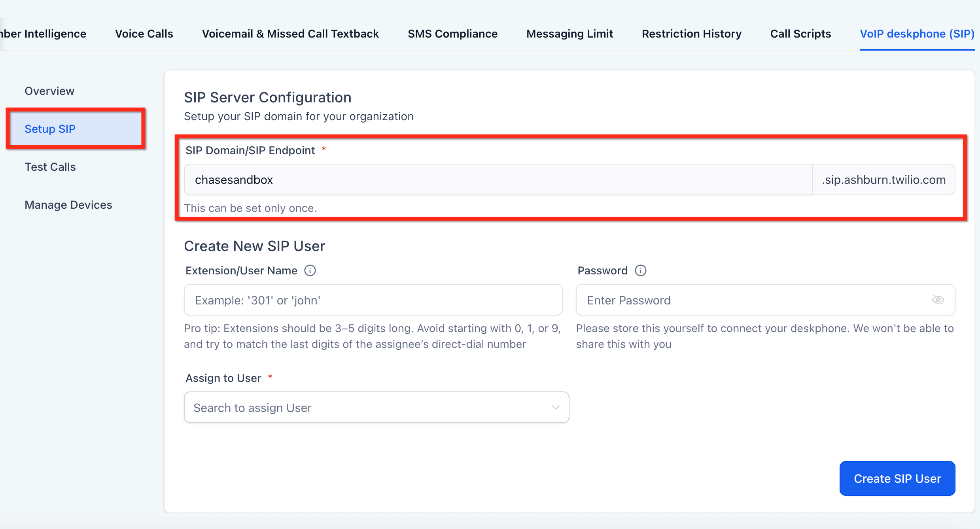Screen dimensions: 980x529
Task: Open Voicemail & Missed Call Textback tab
Action: tap(290, 34)
